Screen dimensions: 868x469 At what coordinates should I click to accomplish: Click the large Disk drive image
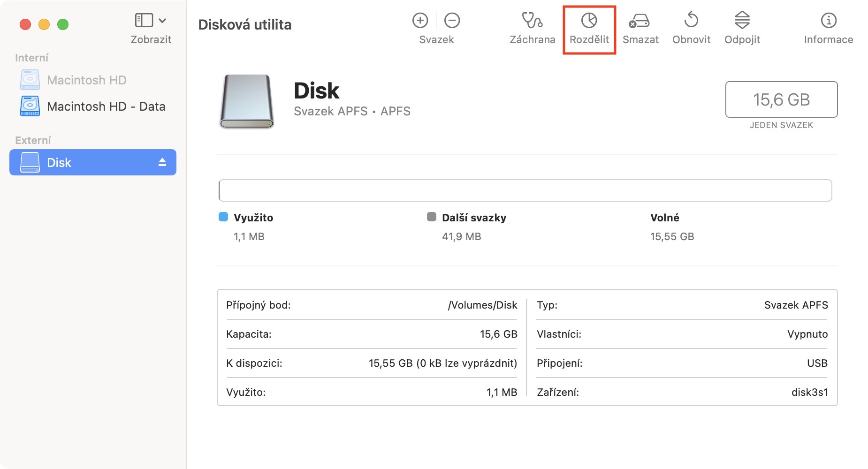[x=247, y=101]
